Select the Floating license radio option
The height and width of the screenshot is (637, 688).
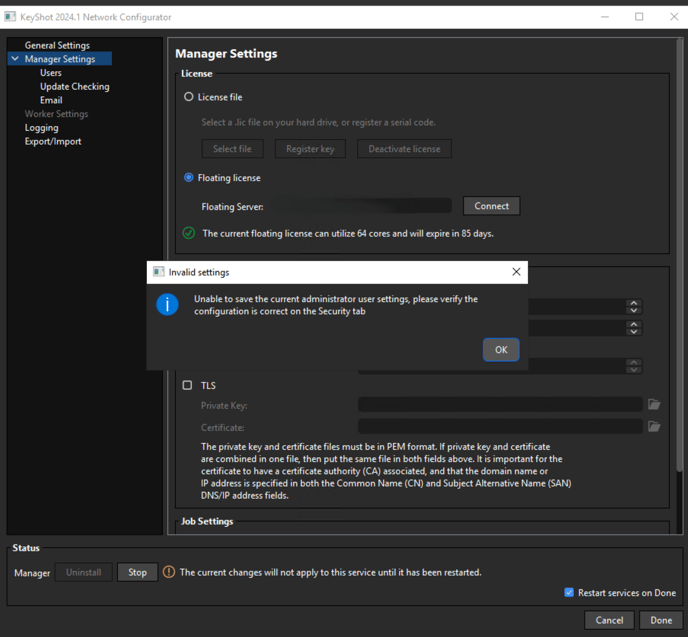pyautogui.click(x=189, y=178)
